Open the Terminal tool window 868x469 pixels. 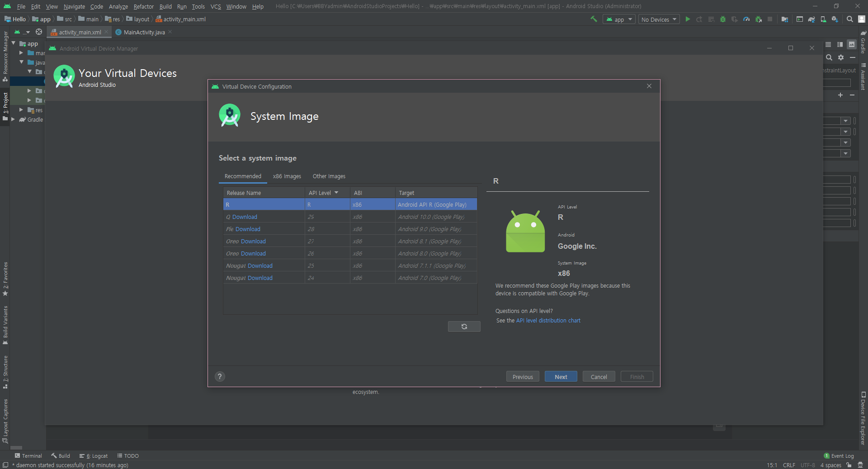tap(28, 456)
